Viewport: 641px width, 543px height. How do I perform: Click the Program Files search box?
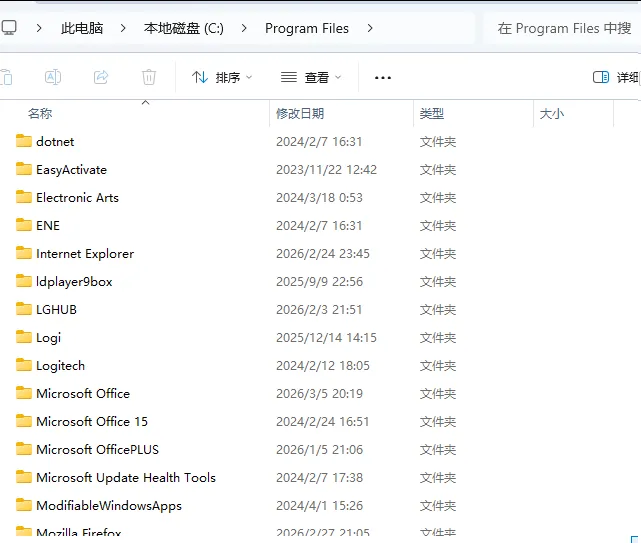pos(564,28)
